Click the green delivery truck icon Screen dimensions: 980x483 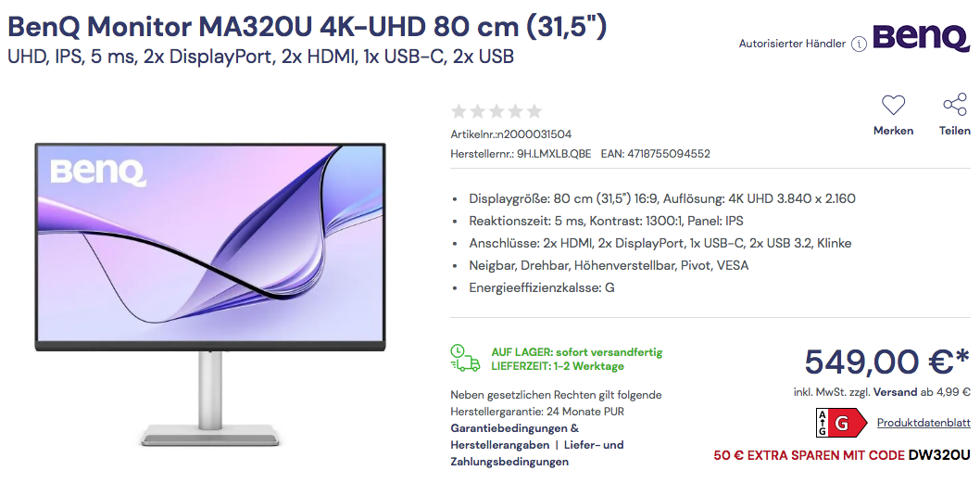[x=465, y=359]
